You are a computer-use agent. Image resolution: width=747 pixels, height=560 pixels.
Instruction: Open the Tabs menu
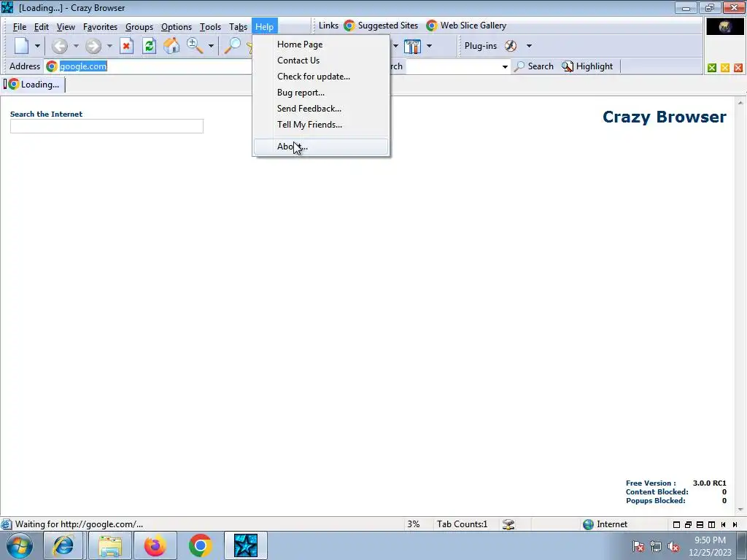(x=238, y=27)
